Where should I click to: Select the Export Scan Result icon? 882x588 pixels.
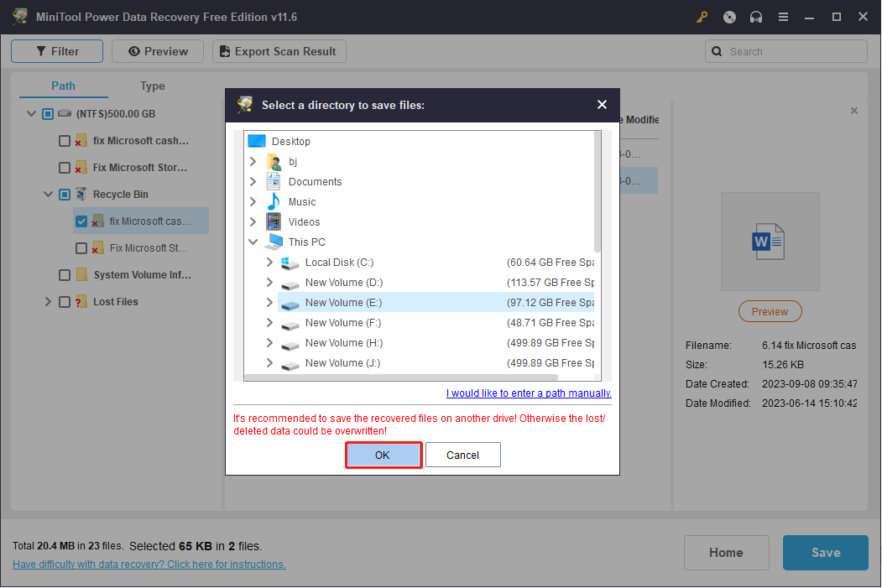(224, 51)
